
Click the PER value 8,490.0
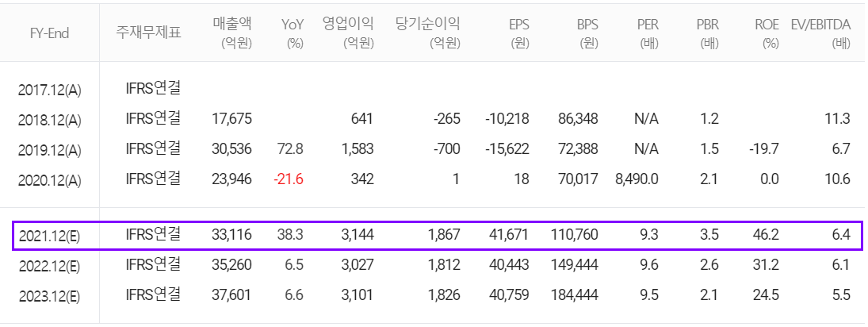636,179
